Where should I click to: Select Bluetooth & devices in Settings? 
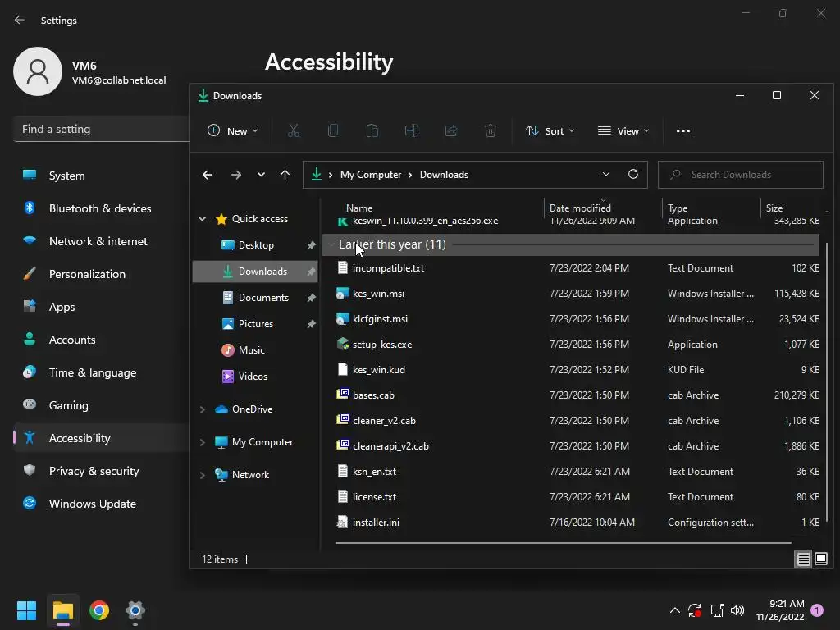point(101,208)
